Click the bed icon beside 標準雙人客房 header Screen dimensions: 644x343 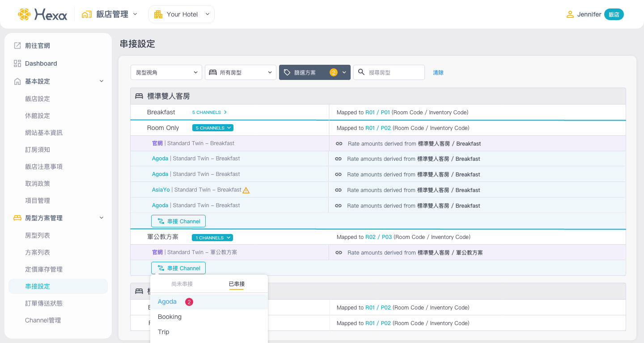139,96
